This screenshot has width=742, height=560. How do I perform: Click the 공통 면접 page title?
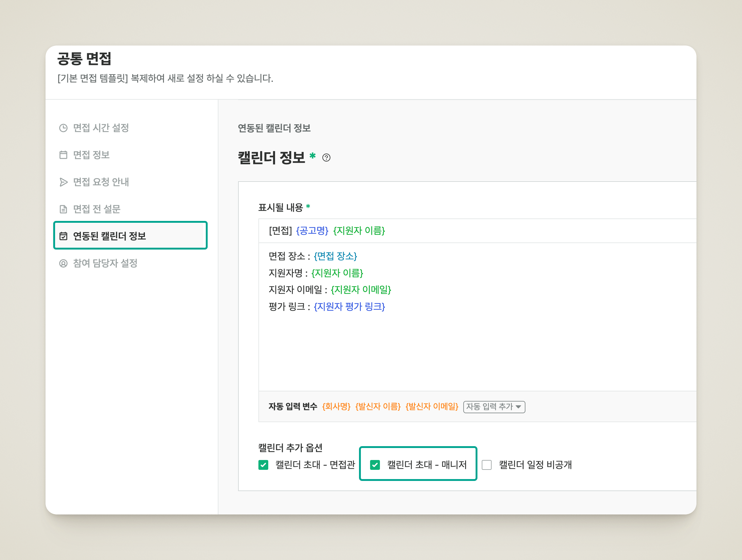click(84, 59)
